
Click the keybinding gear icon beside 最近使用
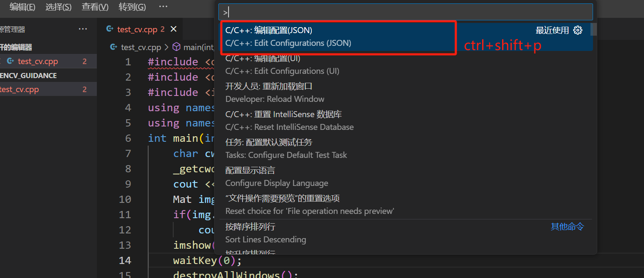pyautogui.click(x=578, y=30)
